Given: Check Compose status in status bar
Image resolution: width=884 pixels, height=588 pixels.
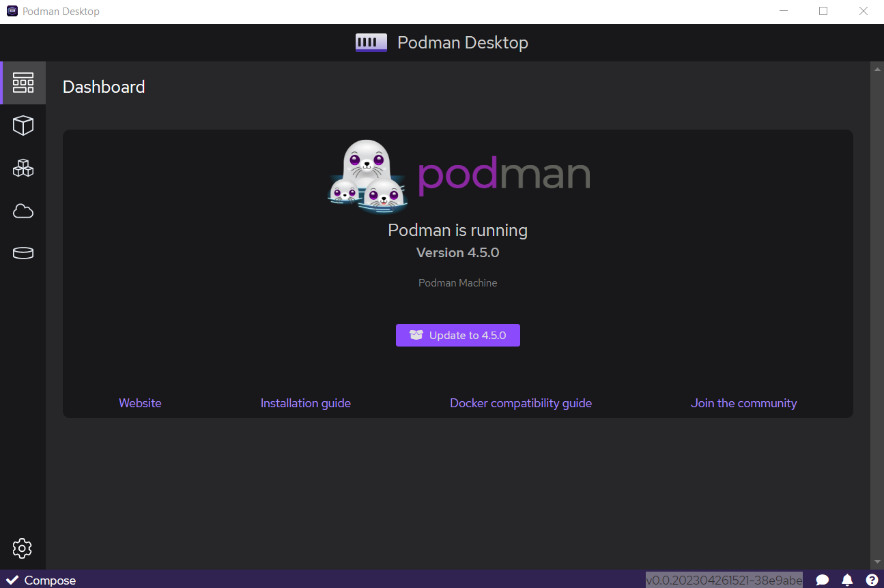Looking at the screenshot, I should pos(41,580).
